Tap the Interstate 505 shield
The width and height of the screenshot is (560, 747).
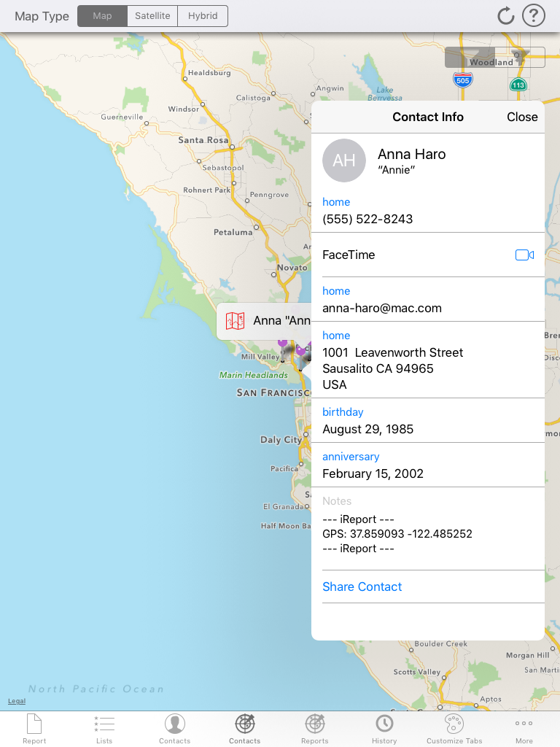463,80
